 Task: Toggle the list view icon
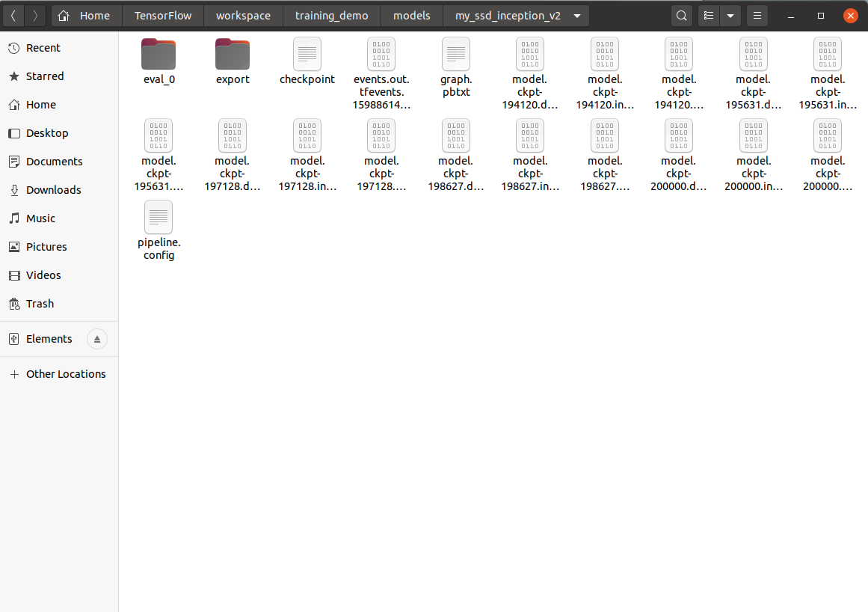click(710, 16)
